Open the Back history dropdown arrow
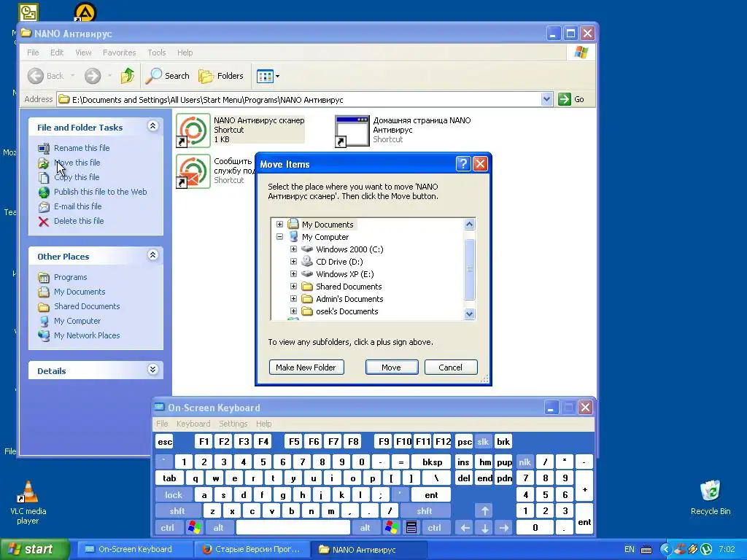Viewport: 747px width, 560px height. tap(72, 76)
